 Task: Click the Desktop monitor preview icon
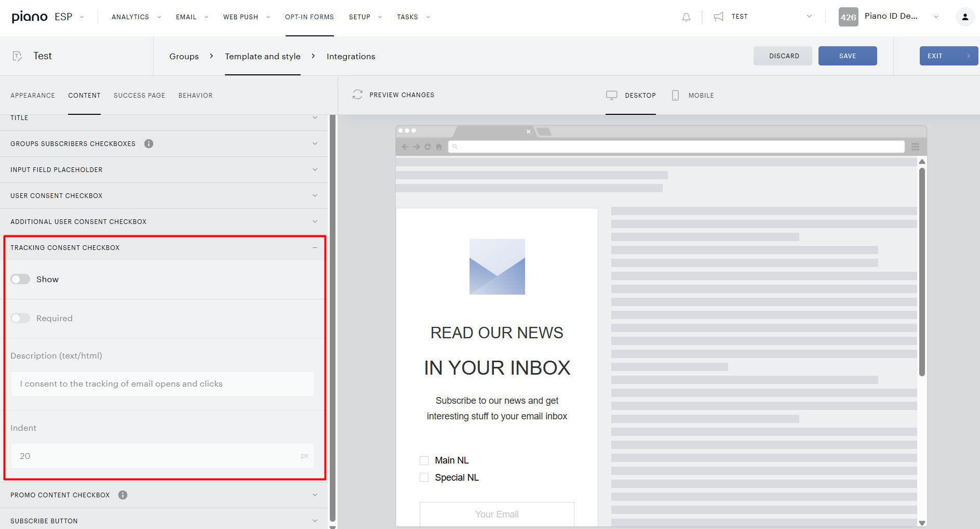[x=612, y=95]
